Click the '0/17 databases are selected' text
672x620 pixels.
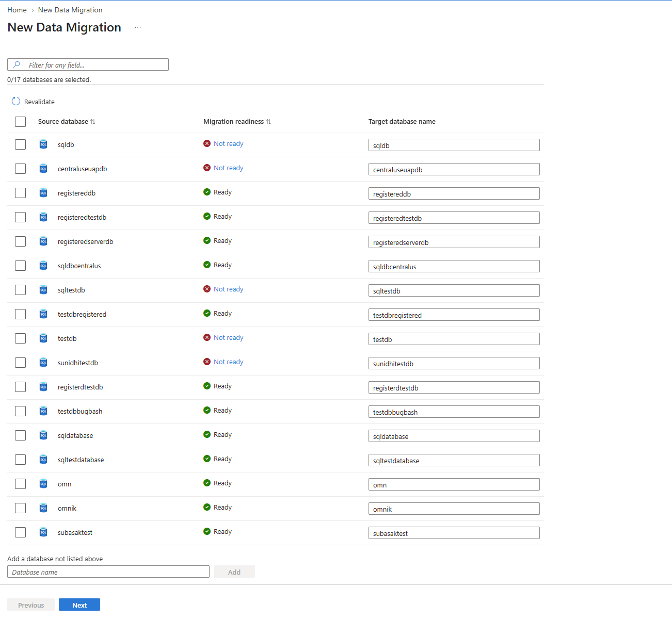pos(49,80)
